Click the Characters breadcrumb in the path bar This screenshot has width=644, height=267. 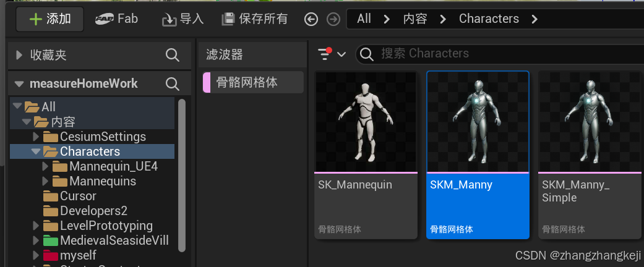(489, 19)
